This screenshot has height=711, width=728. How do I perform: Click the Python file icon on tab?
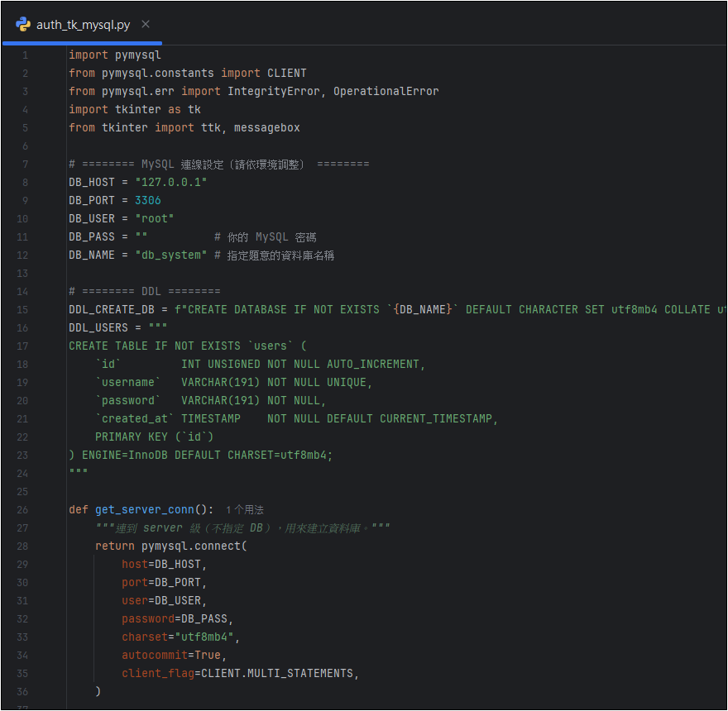(x=23, y=24)
